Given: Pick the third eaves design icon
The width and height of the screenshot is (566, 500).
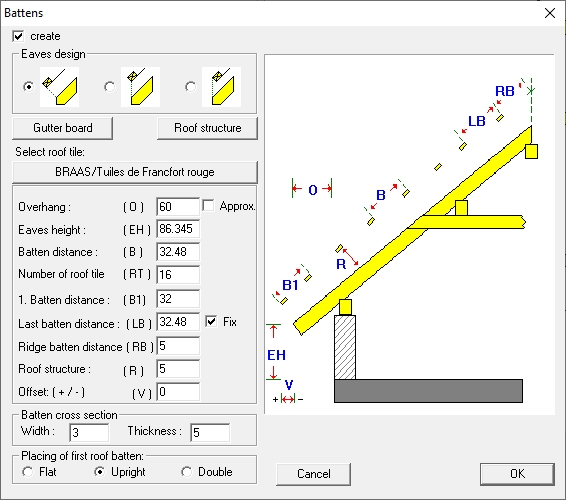Looking at the screenshot, I should tap(221, 87).
